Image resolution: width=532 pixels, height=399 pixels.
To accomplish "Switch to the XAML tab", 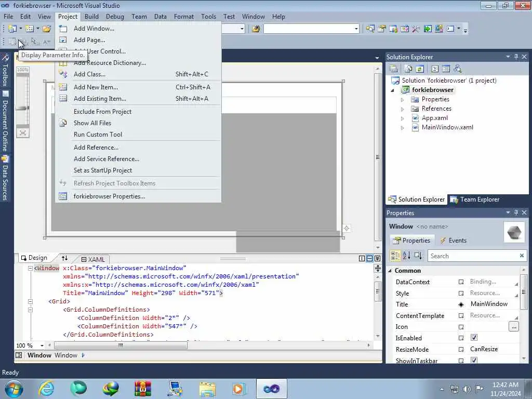I will click(94, 260).
